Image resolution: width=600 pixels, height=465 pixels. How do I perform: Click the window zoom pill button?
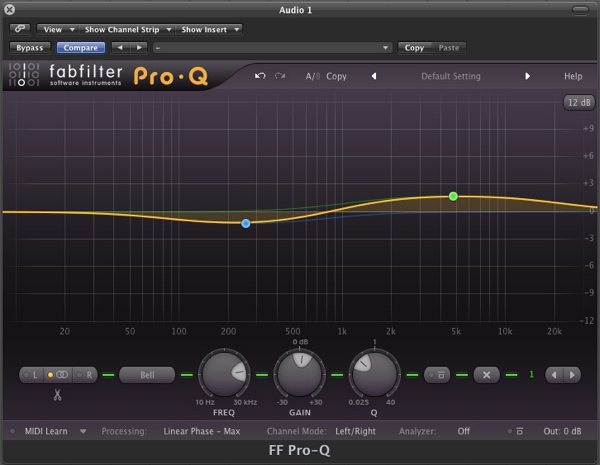coord(580,10)
